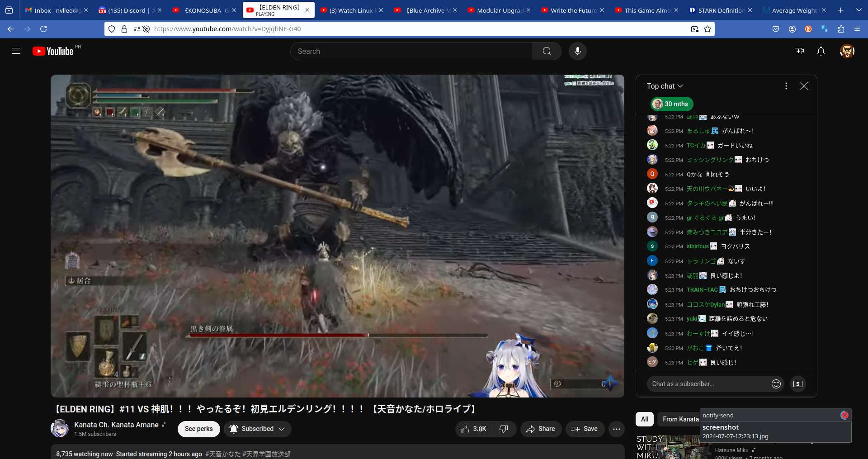Open the Subscribed notification dropdown
Viewport: 868px width, 459px height.
[257, 429]
